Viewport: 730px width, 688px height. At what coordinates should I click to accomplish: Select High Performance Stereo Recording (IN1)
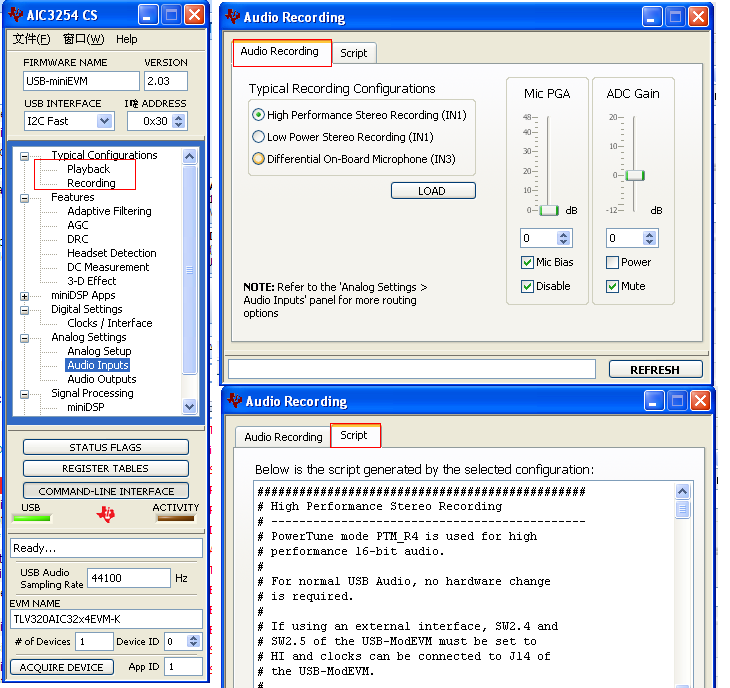[x=258, y=115]
